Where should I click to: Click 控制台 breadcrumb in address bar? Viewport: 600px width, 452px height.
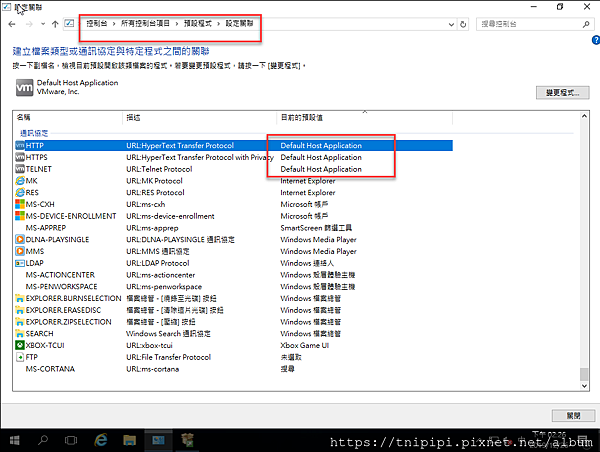point(96,23)
